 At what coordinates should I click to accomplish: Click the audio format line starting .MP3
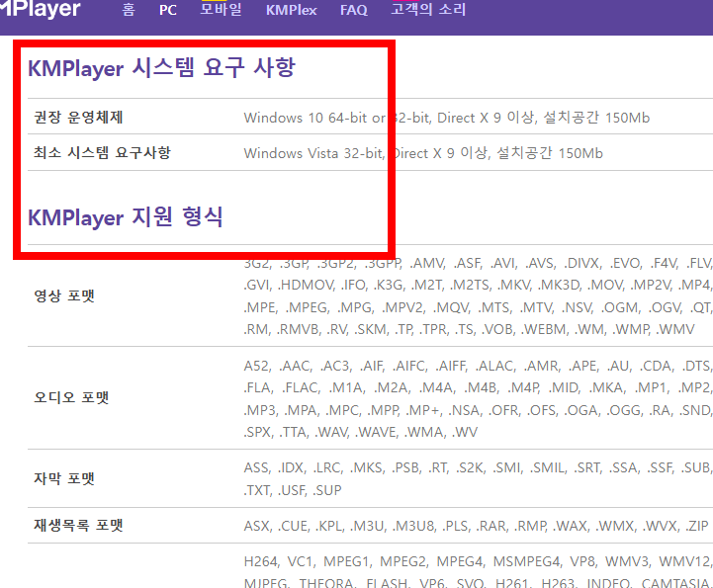tap(479, 410)
